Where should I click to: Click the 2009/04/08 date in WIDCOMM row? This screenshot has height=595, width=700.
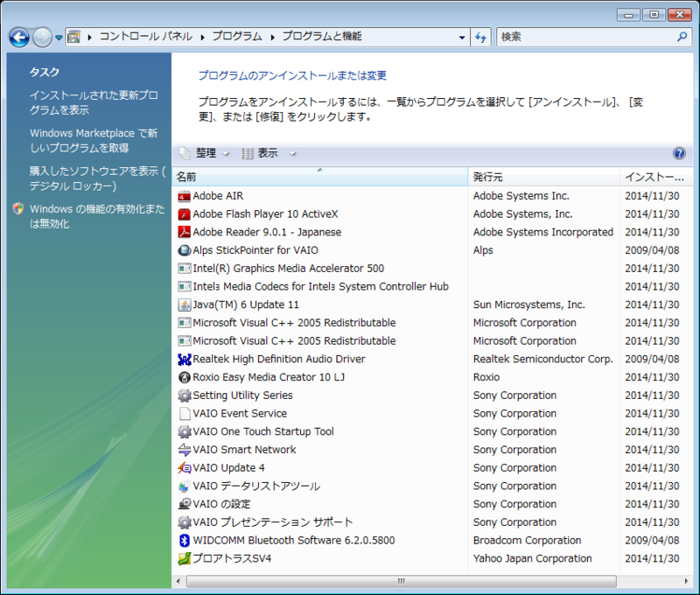(x=652, y=541)
